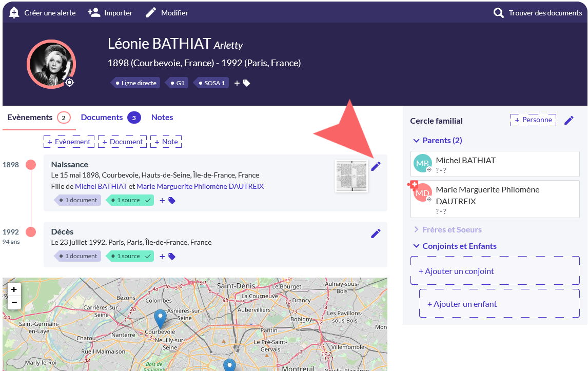
Task: Click the Ligne directe tag
Action: 135,83
